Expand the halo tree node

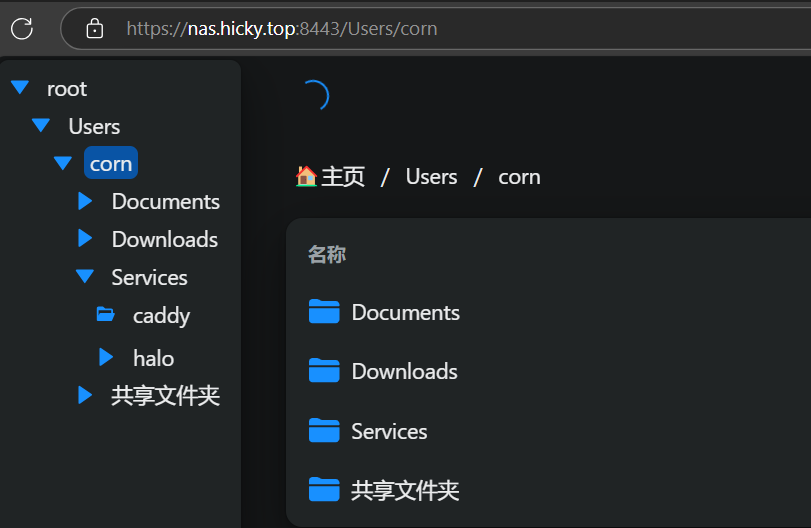pyautogui.click(x=106, y=357)
